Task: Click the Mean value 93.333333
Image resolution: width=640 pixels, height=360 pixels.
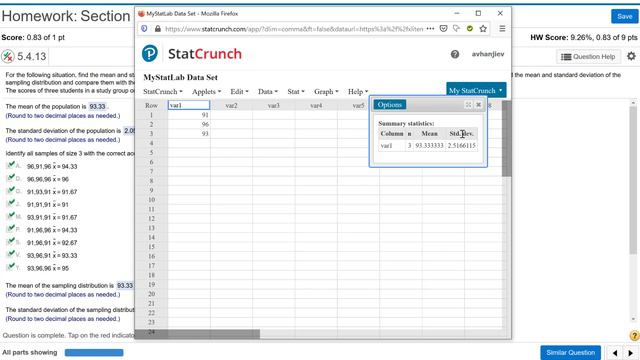Action: [429, 145]
